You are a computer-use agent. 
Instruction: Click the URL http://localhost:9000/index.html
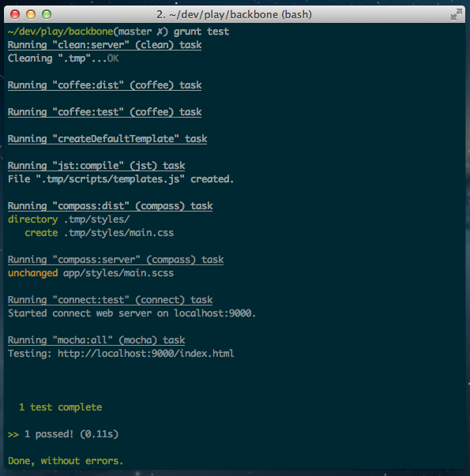[146, 354]
